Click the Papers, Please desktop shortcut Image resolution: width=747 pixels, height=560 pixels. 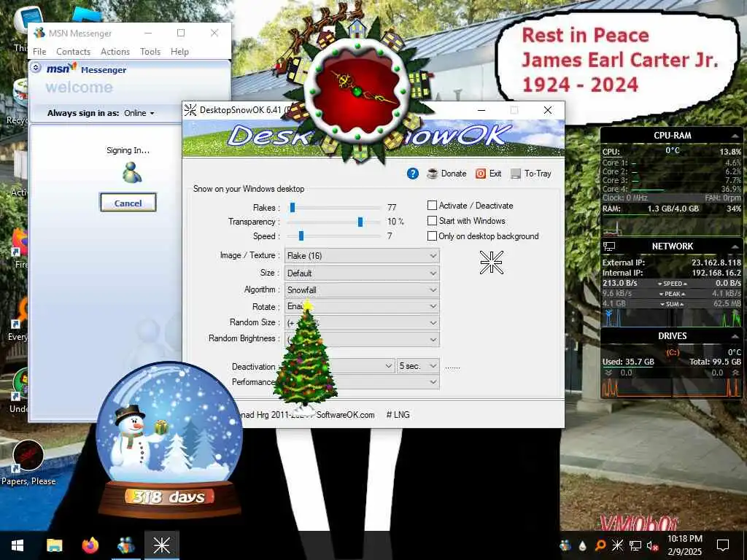[28, 463]
